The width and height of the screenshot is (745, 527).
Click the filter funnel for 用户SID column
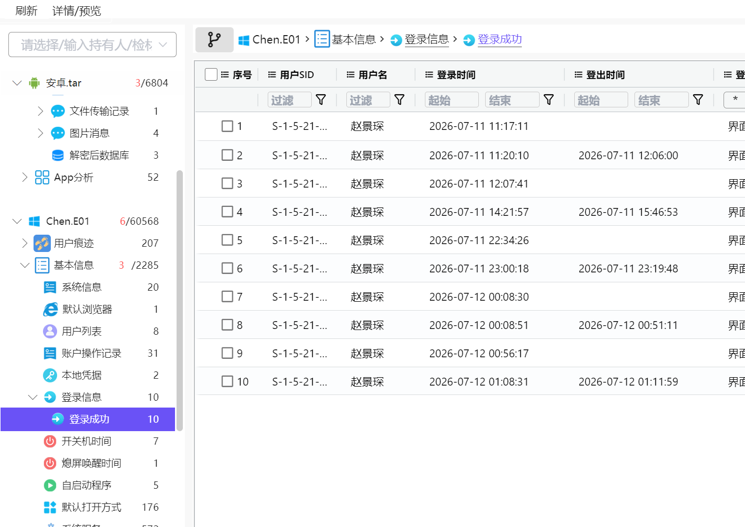tap(321, 100)
